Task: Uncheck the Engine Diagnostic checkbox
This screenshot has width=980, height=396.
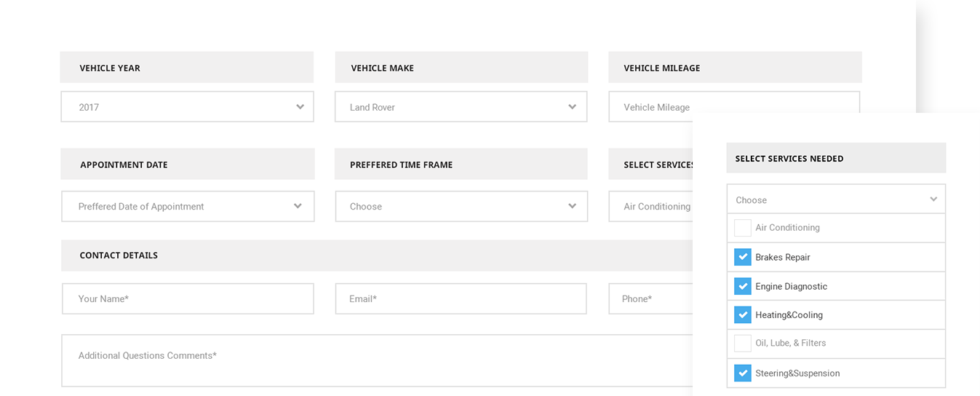Action: tap(742, 286)
